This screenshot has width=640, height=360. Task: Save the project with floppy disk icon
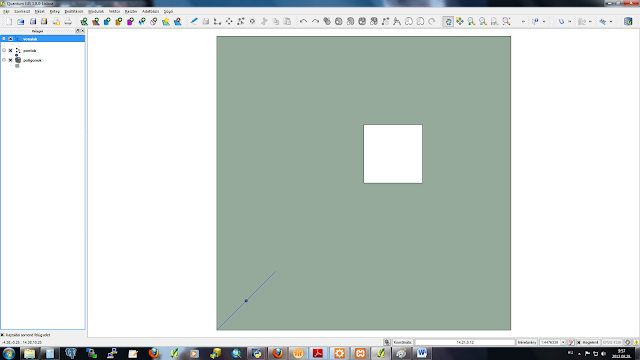tap(33, 21)
